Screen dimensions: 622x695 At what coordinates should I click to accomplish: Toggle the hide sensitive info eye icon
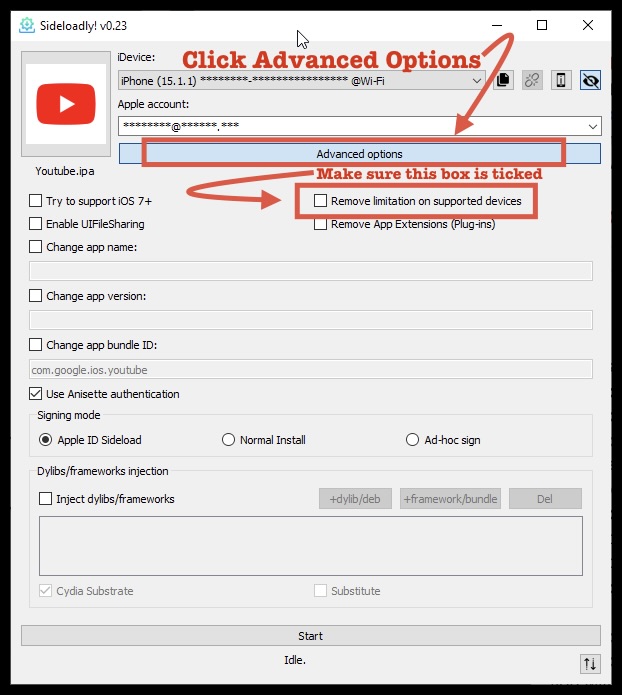click(591, 80)
